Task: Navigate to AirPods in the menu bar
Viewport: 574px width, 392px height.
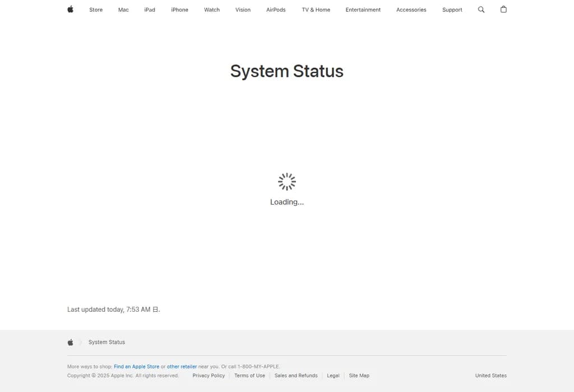Action: [x=275, y=10]
